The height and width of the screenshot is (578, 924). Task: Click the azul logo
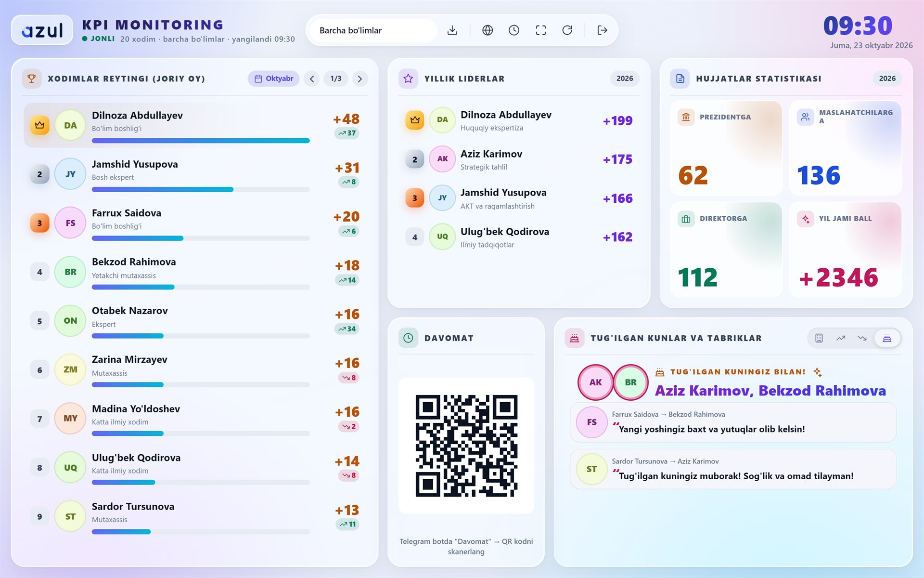click(42, 30)
